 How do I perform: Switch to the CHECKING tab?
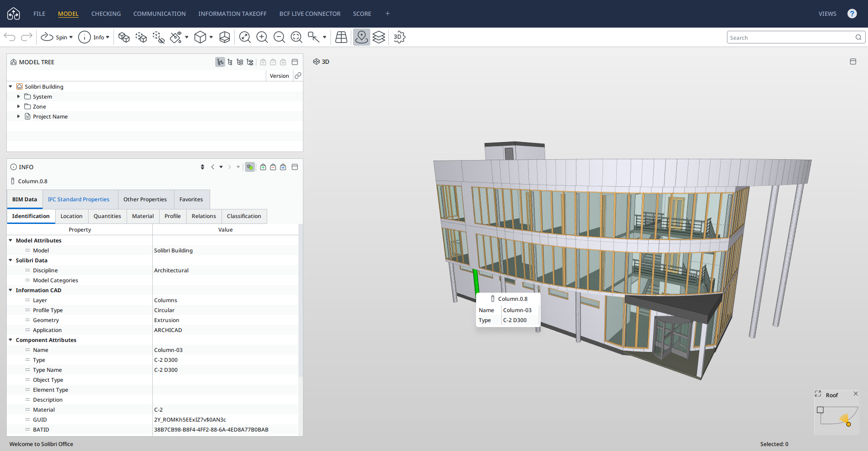coord(106,14)
